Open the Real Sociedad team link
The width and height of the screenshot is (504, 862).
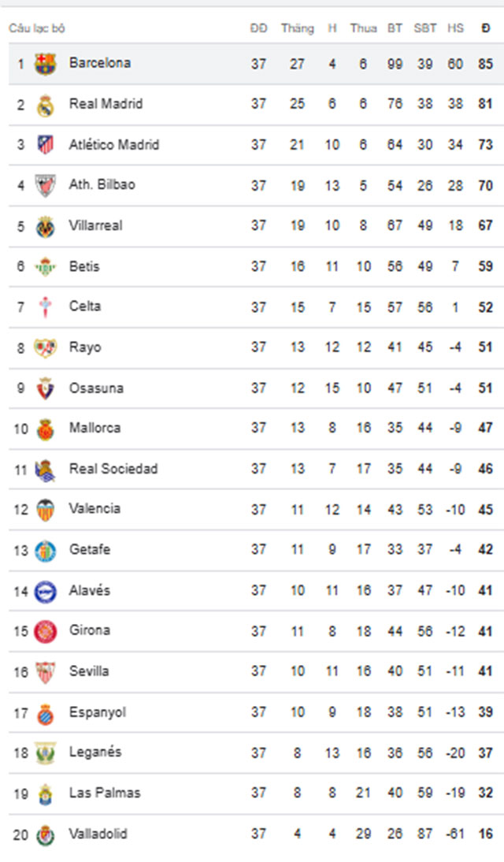[x=113, y=468]
